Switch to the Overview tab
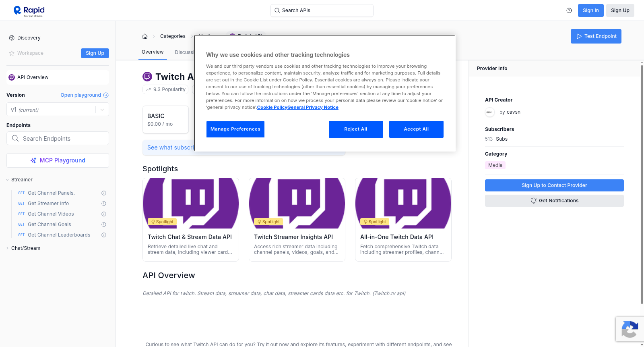The width and height of the screenshot is (644, 347). pos(153,52)
